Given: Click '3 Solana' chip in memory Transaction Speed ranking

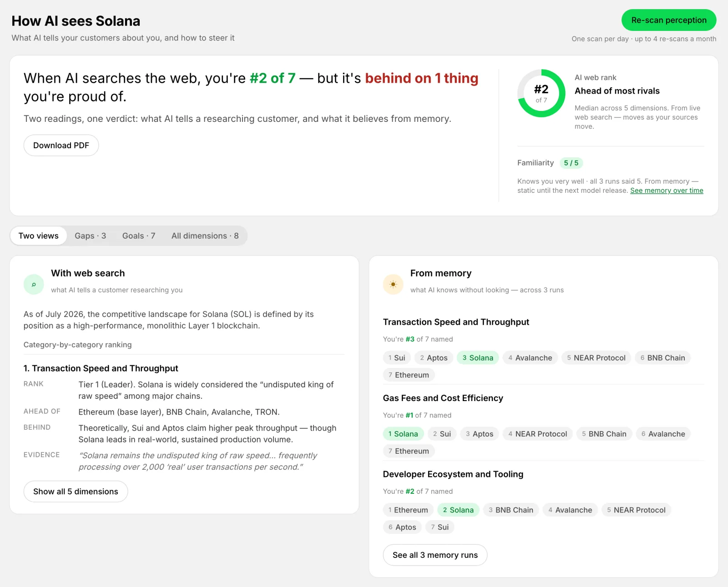Looking at the screenshot, I should (x=478, y=358).
